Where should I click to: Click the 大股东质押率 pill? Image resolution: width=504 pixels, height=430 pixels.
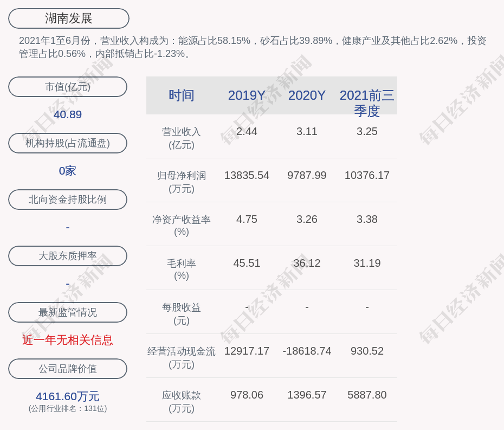(x=68, y=256)
